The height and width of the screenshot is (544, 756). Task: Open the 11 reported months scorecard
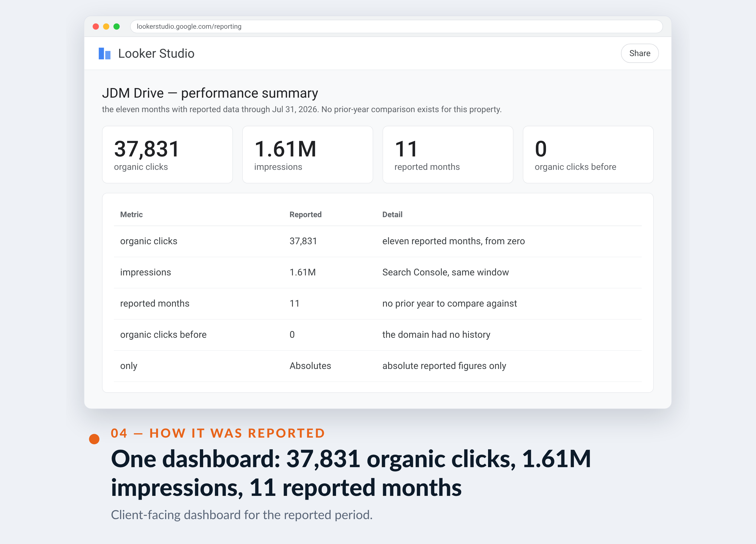pyautogui.click(x=448, y=155)
